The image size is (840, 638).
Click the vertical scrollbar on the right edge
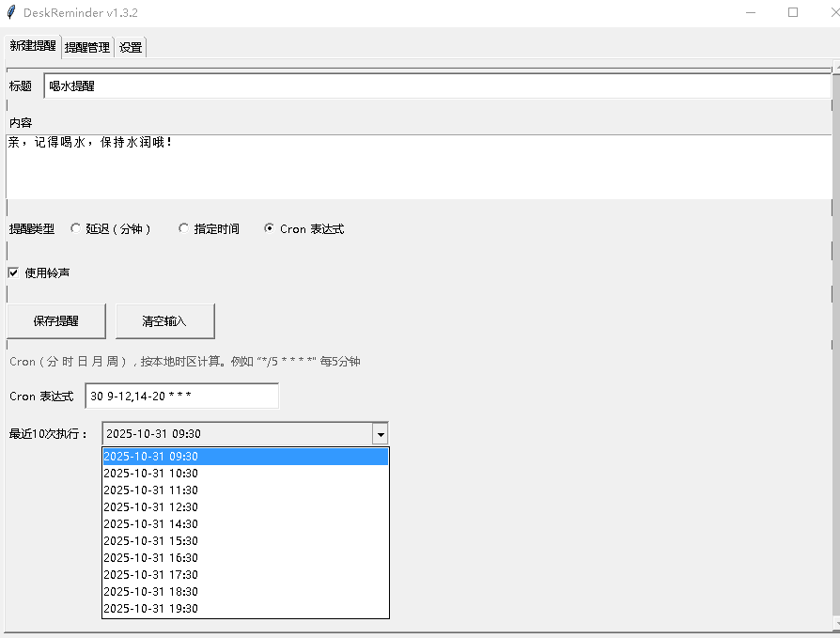tap(834, 348)
